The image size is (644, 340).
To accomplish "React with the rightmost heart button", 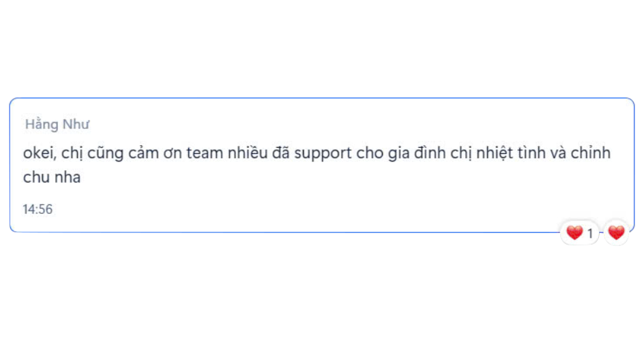I will click(616, 233).
